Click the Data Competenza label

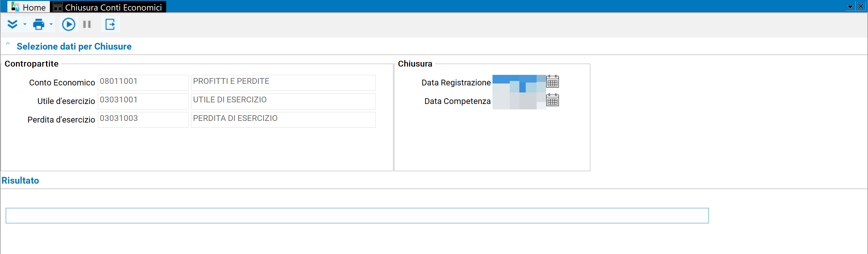click(457, 101)
